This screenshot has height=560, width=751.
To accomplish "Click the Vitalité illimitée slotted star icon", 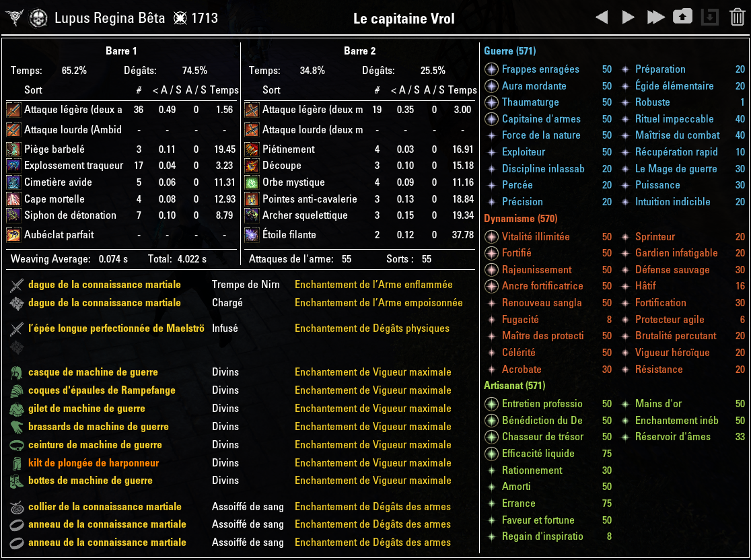I will tap(491, 237).
